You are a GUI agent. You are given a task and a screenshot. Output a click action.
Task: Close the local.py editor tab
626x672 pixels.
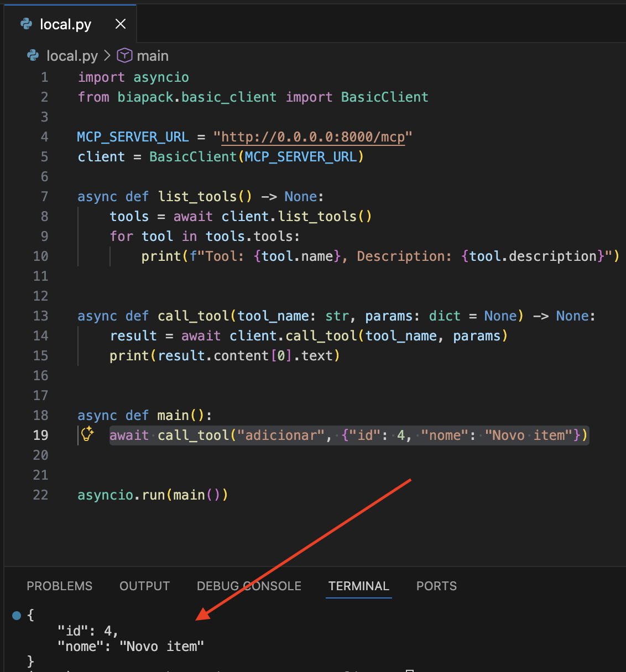[x=121, y=24]
